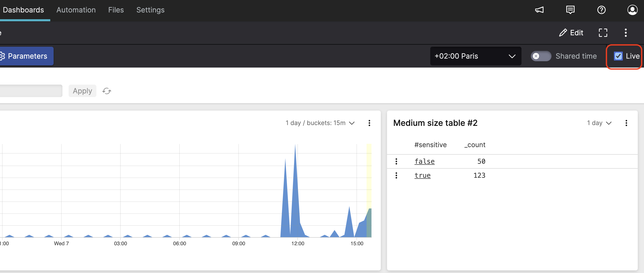Open the dashboard three-dot options menu
644x273 pixels.
(x=626, y=33)
